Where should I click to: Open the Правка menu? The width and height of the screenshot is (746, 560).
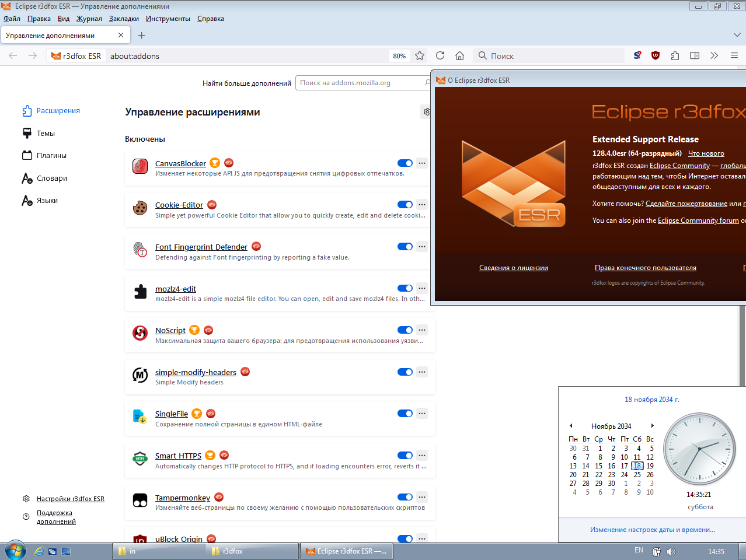coord(39,19)
